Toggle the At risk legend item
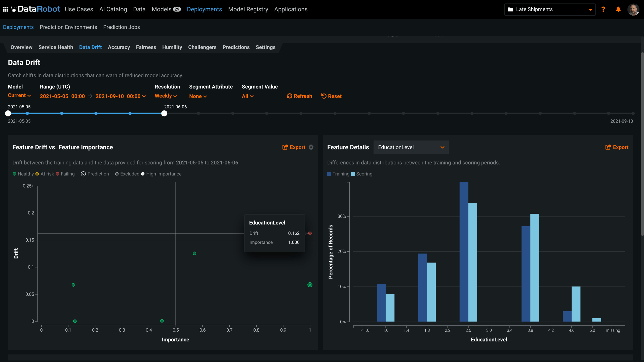 (x=45, y=174)
